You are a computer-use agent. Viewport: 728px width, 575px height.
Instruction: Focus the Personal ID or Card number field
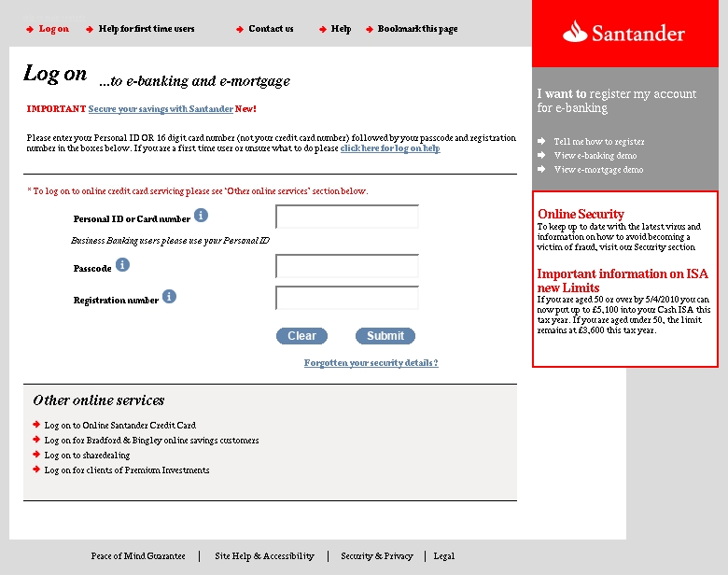(x=347, y=217)
